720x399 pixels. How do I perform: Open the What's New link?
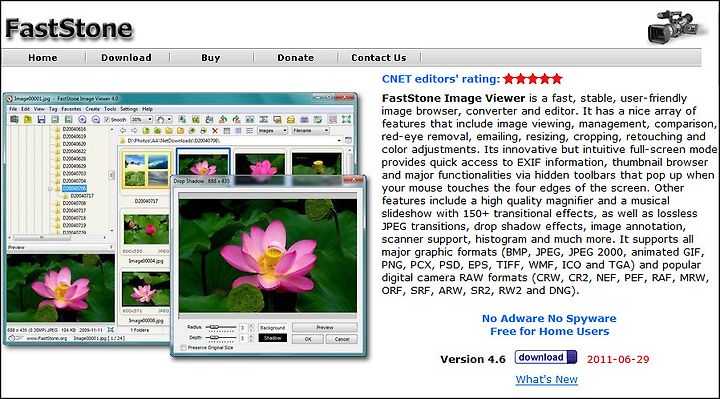(x=546, y=379)
